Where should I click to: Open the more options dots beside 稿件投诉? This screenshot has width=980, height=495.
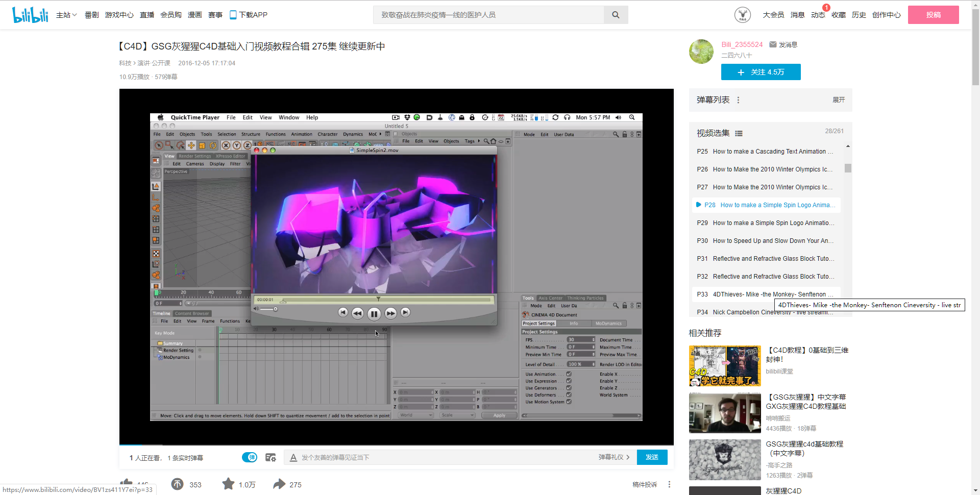pos(669,484)
